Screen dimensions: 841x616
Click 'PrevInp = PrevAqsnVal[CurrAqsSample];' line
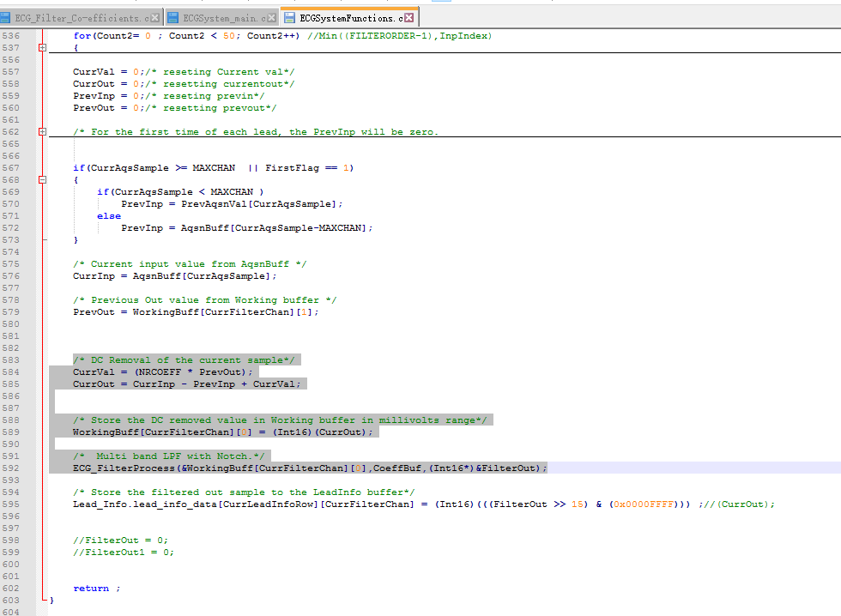pyautogui.click(x=232, y=204)
